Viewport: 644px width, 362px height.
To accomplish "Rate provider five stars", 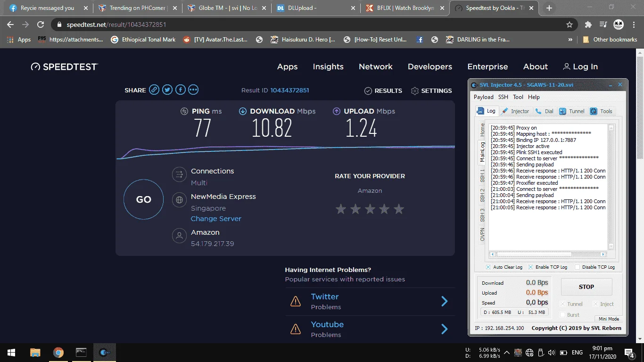I will tap(399, 209).
